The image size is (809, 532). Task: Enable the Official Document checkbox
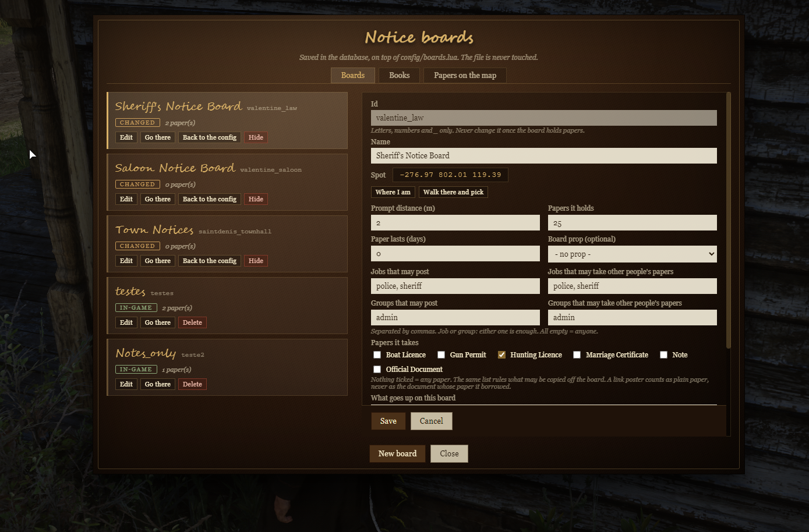[377, 370]
